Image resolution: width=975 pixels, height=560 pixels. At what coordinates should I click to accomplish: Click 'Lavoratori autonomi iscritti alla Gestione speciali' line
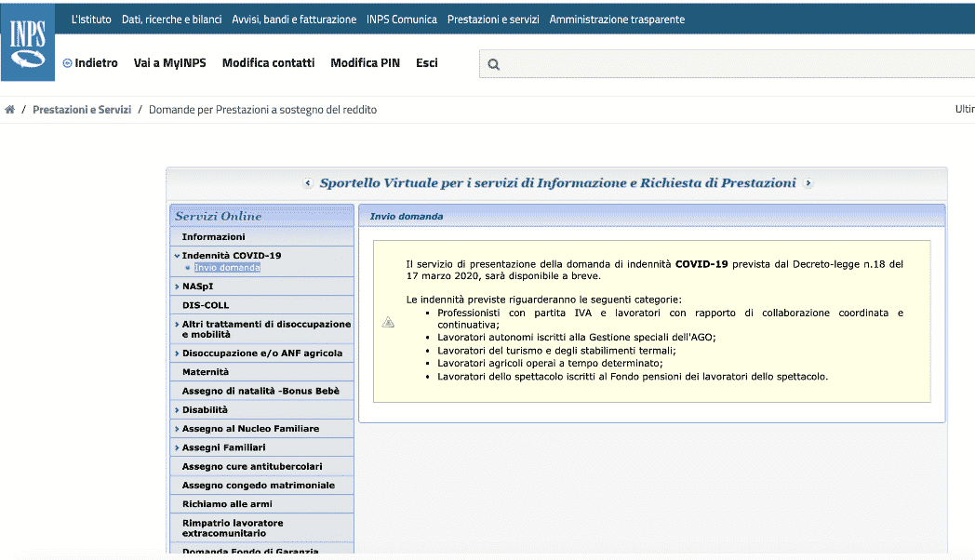tap(577, 338)
